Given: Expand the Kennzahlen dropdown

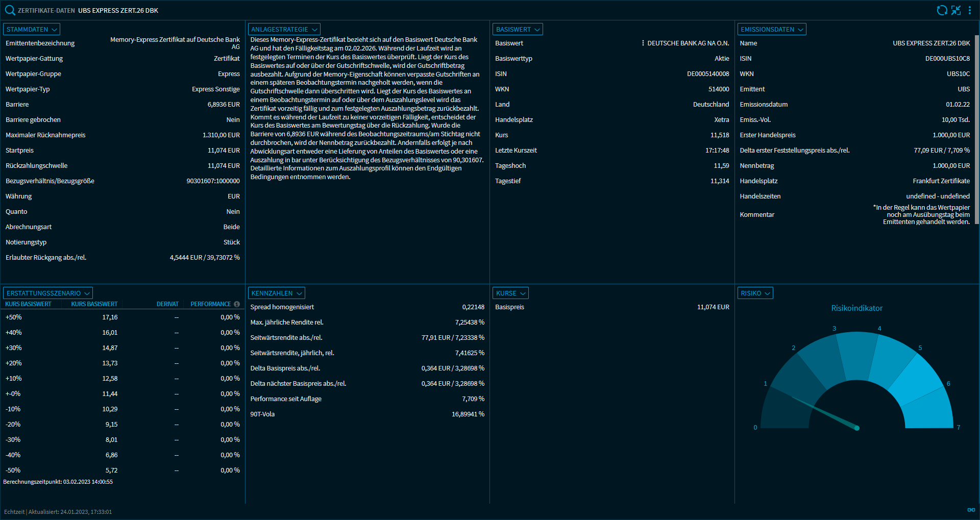Looking at the screenshot, I should click(277, 293).
